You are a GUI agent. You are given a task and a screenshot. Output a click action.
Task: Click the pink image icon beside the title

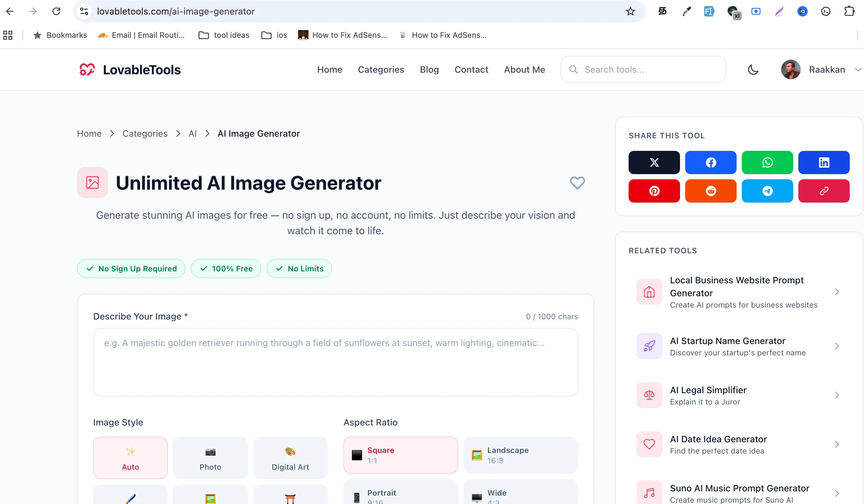(92, 182)
